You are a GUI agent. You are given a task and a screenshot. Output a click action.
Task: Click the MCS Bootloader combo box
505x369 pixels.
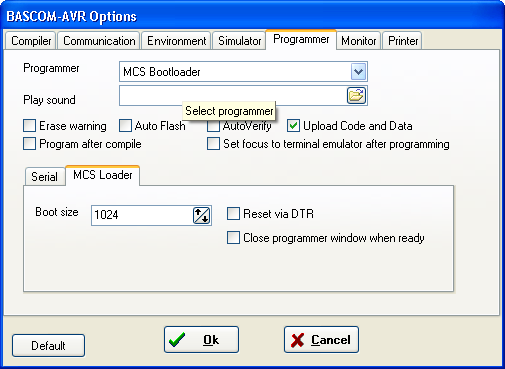pos(243,72)
